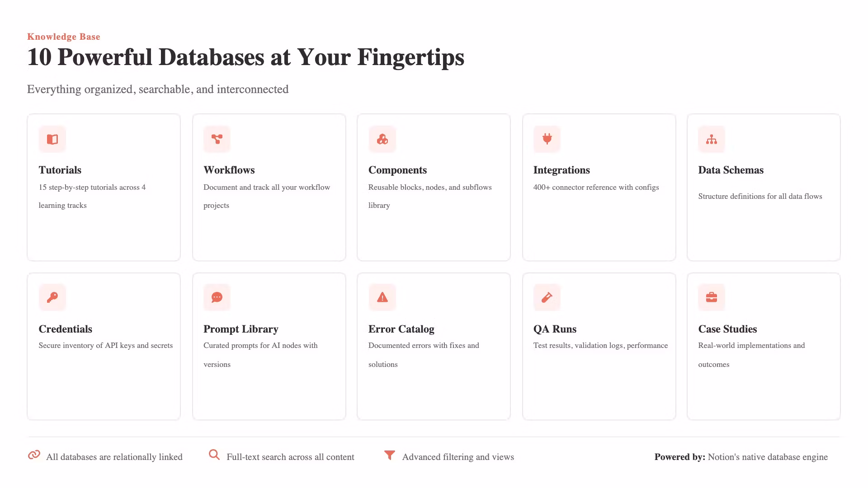
Task: Open the Integrations card heading
Action: 561,170
